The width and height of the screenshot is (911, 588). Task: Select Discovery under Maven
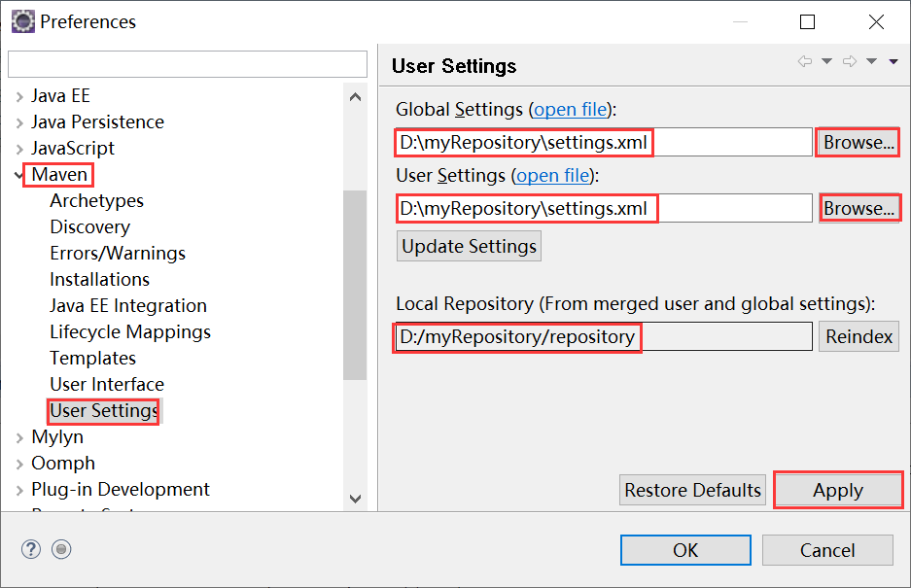point(90,226)
